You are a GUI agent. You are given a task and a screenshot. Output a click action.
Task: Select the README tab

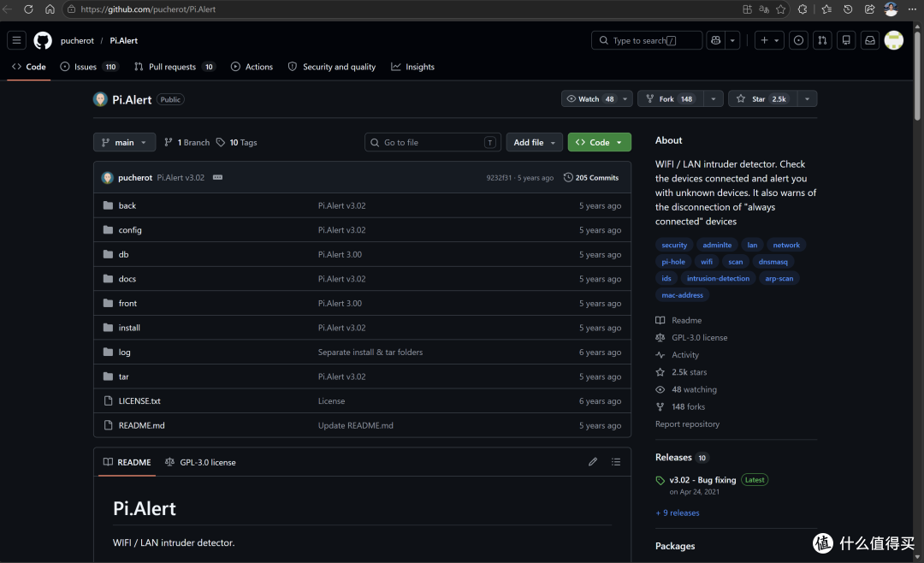(127, 462)
